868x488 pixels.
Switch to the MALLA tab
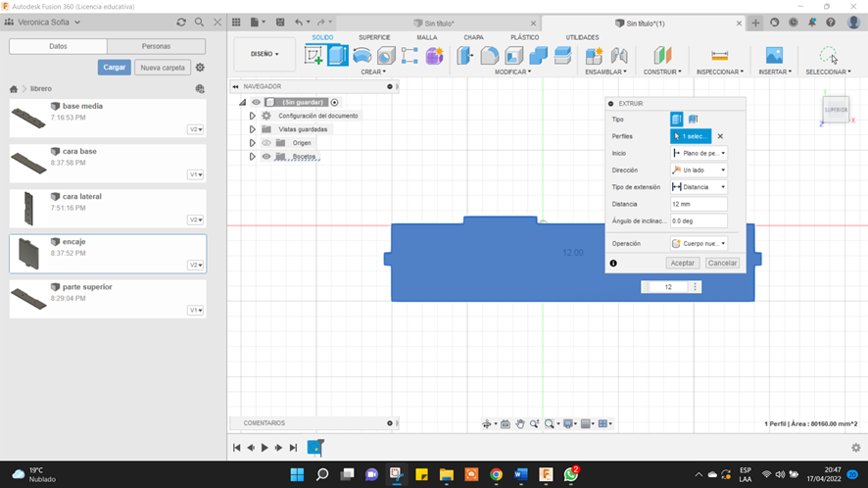(427, 37)
